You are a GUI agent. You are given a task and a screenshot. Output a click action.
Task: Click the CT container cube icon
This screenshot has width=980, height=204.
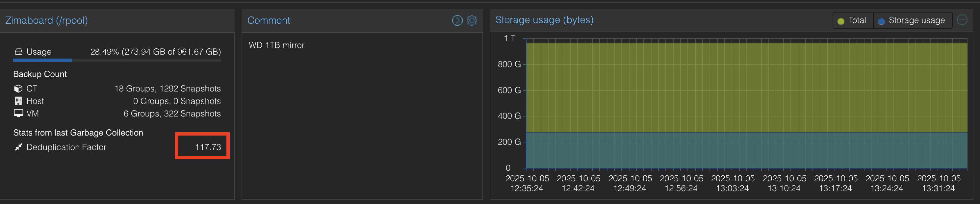tap(18, 89)
